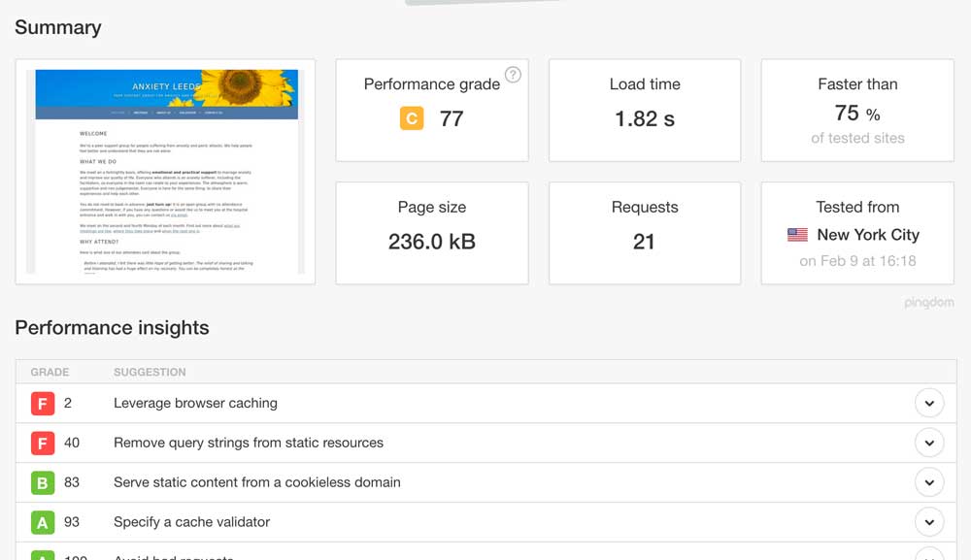Click the GRADE column header
This screenshot has height=560, width=971.
point(50,372)
